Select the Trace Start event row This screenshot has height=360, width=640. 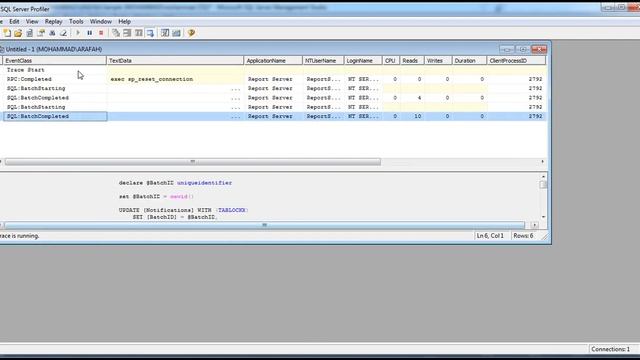click(273, 70)
